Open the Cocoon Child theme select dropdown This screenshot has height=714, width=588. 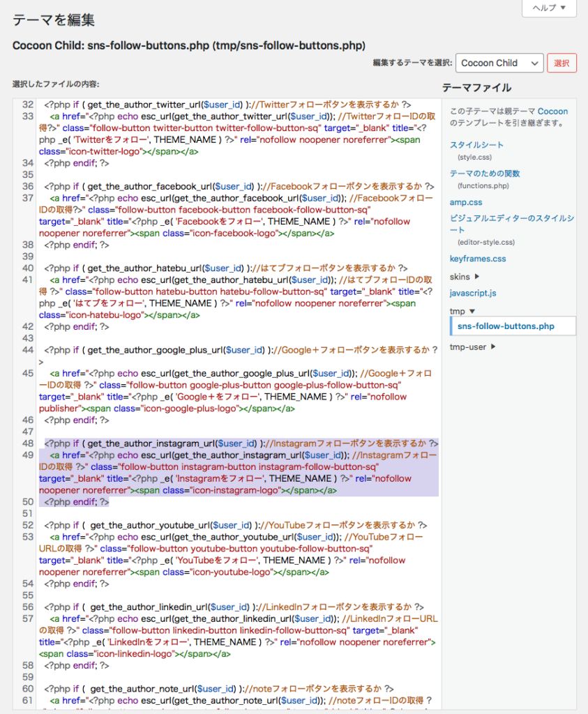[499, 63]
